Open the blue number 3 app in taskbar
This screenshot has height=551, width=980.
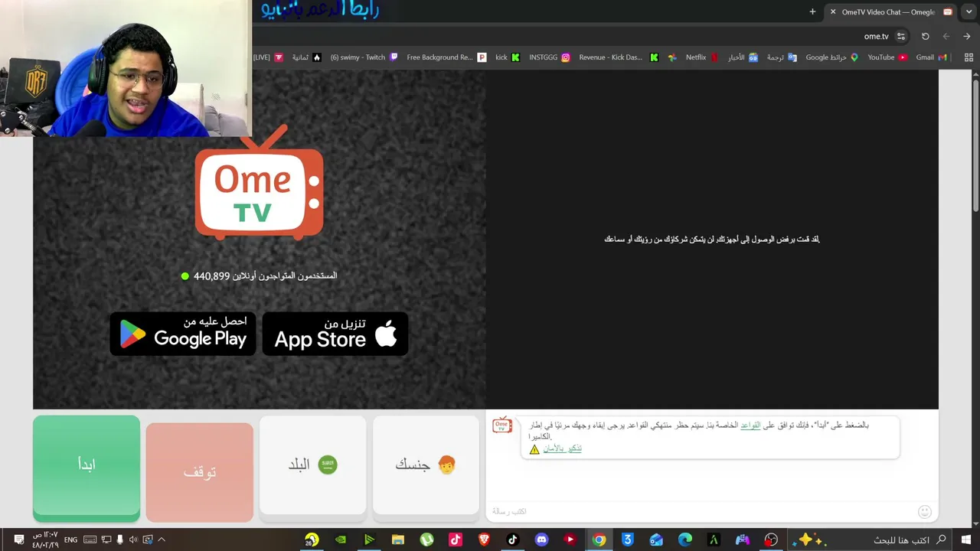tap(628, 540)
